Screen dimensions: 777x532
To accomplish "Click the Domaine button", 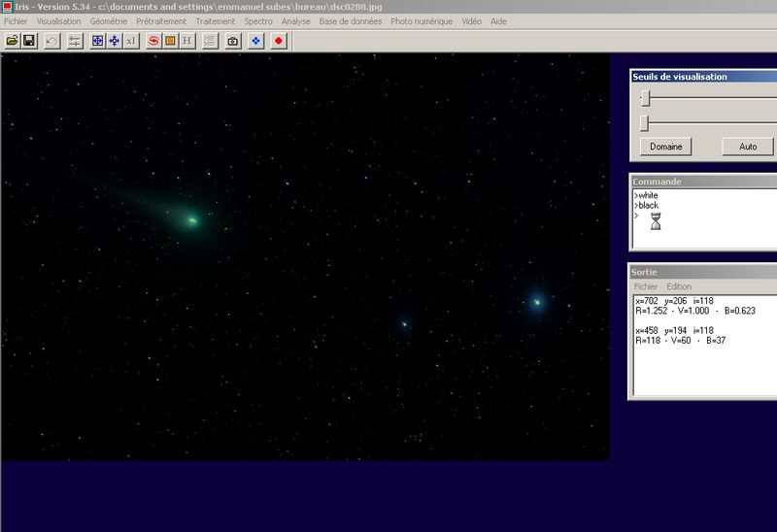I will 666,147.
